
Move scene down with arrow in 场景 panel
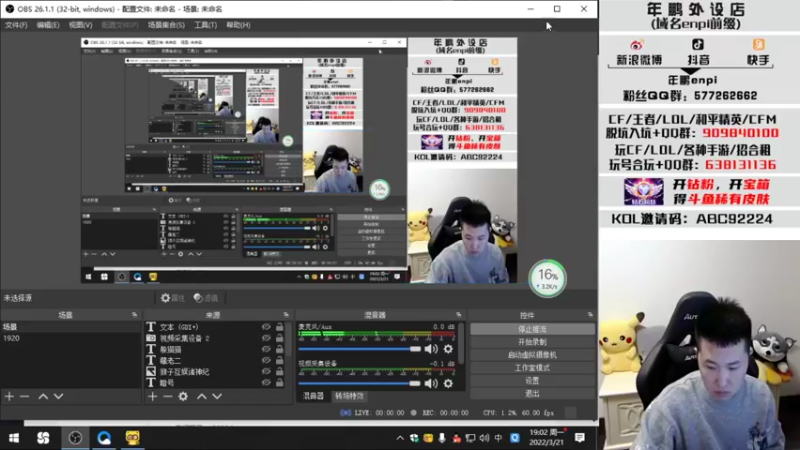tap(59, 396)
